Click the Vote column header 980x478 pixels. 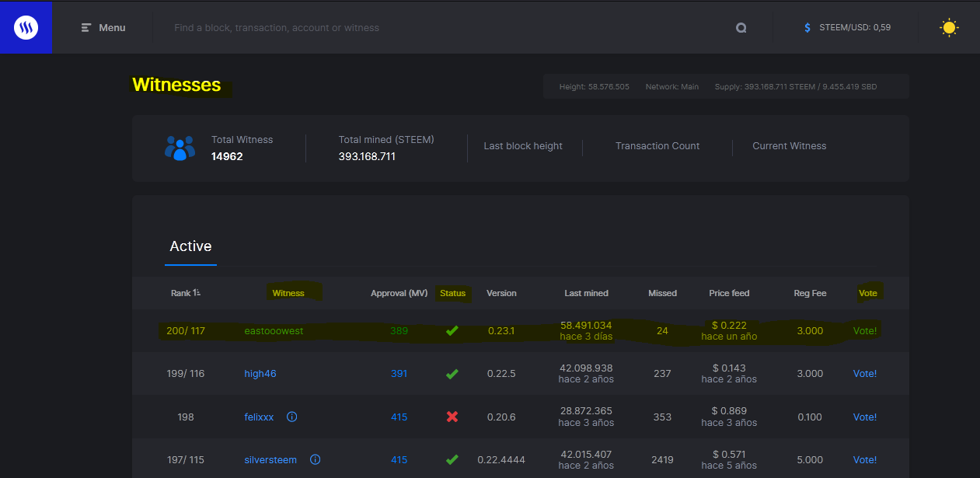click(x=867, y=293)
